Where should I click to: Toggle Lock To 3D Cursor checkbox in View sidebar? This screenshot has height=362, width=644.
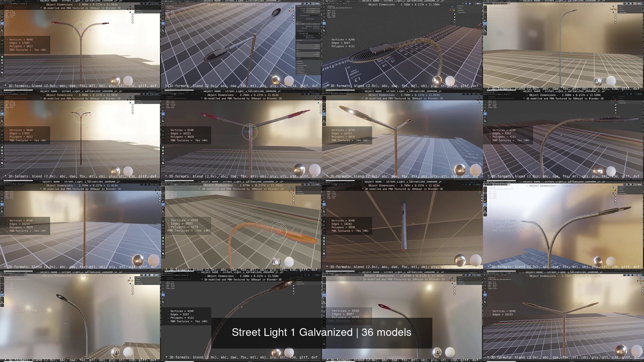tap(307, 36)
